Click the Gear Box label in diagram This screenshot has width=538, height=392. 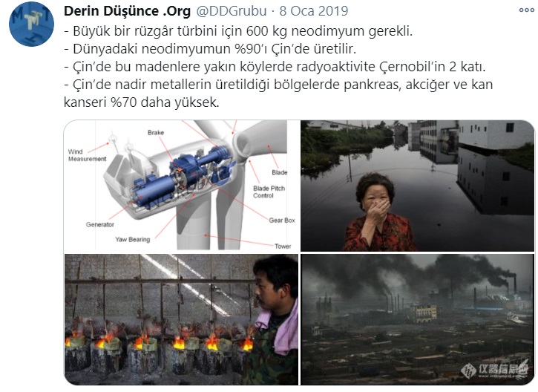282,220
